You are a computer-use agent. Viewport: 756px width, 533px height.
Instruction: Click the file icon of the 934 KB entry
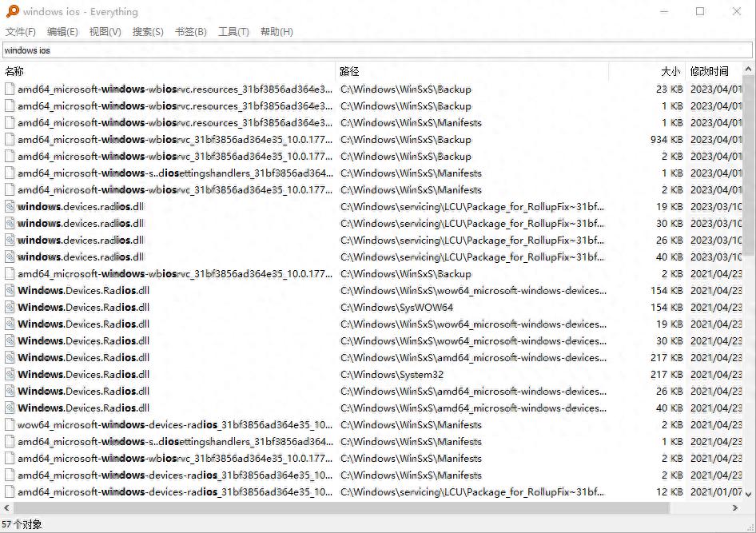[x=10, y=140]
